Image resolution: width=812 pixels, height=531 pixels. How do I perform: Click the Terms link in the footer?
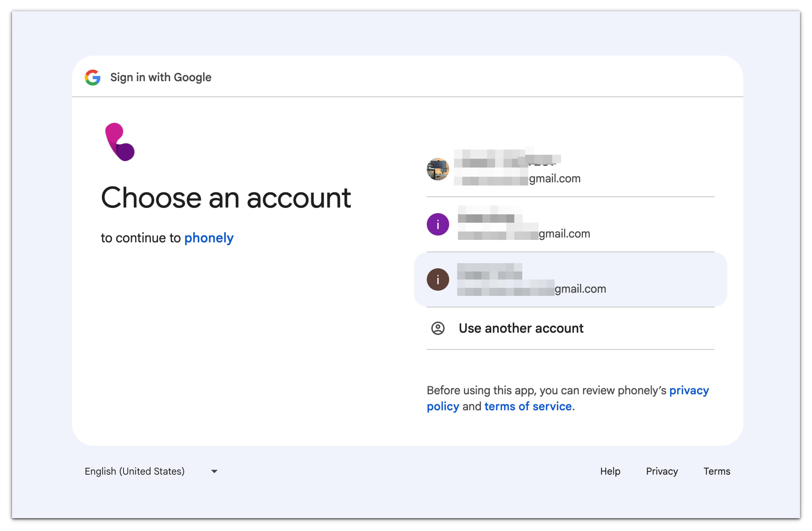tap(717, 471)
